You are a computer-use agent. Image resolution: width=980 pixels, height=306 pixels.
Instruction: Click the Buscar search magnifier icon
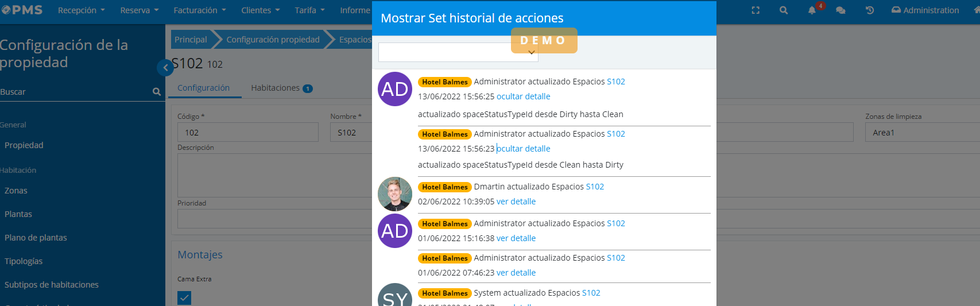point(157,92)
